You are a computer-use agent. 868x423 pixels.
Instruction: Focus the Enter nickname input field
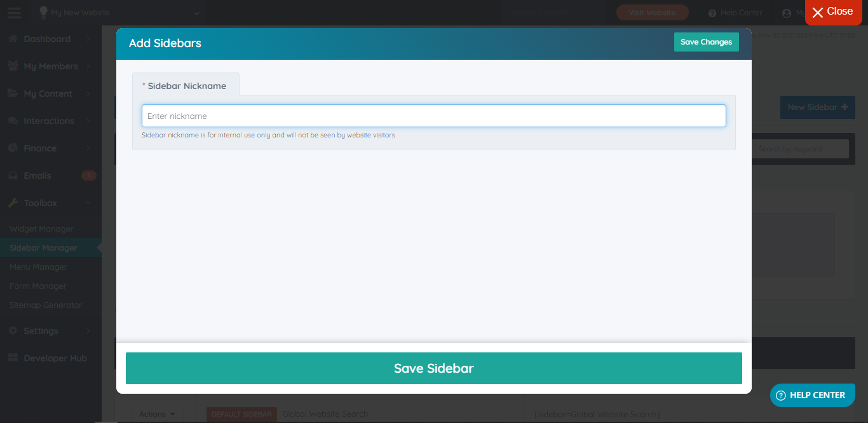pos(434,116)
